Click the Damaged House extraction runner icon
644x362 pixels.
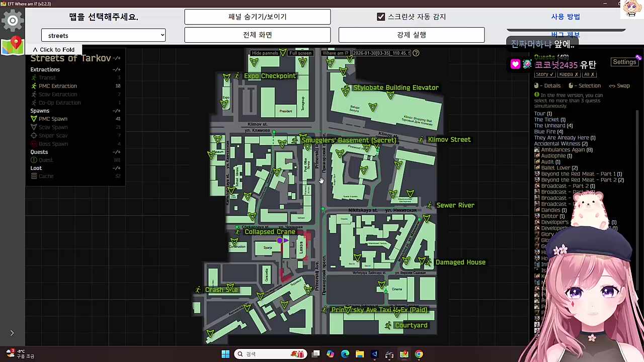pyautogui.click(x=429, y=262)
